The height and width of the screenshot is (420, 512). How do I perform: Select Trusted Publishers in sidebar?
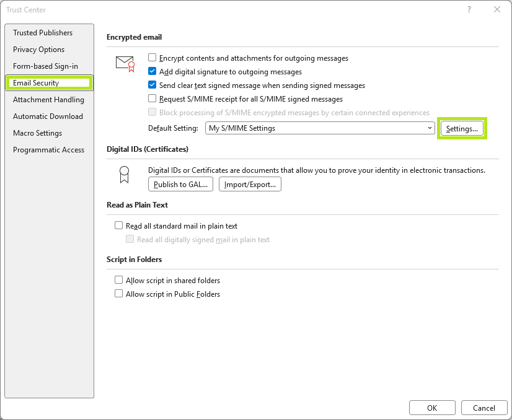tap(43, 33)
